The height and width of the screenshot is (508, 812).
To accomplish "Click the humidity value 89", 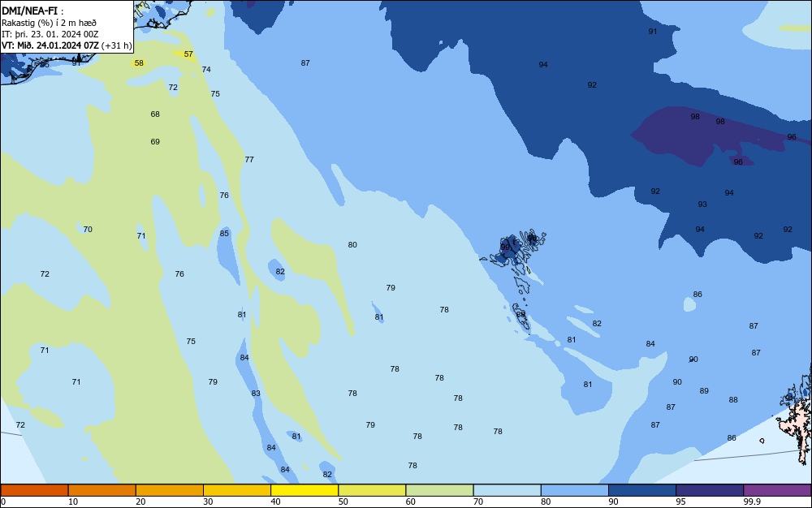I will click(704, 391).
